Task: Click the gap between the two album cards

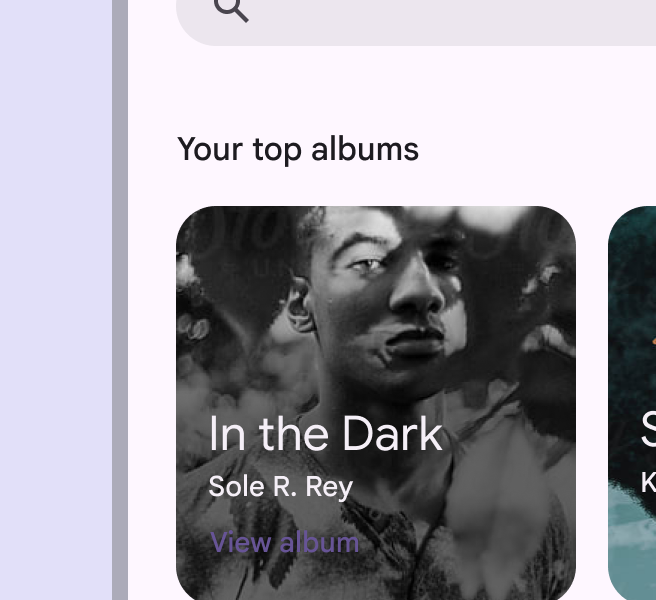Action: (592, 400)
